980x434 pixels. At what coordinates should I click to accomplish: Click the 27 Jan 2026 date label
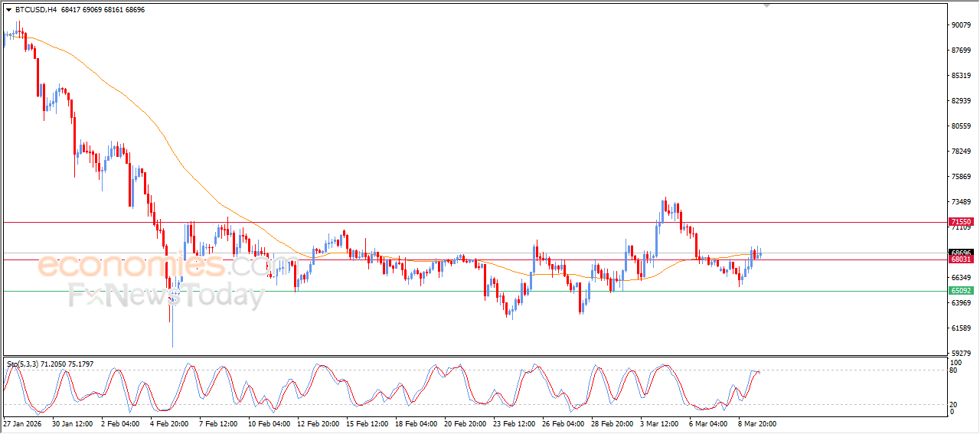[x=21, y=423]
